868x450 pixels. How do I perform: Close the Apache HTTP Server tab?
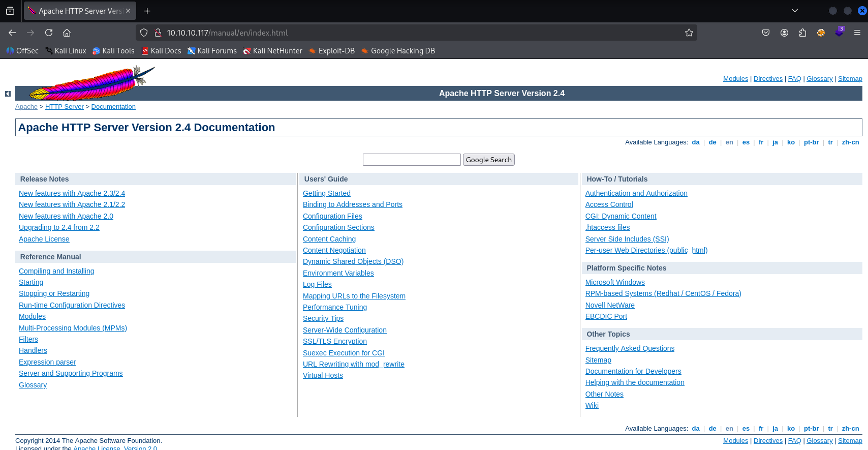128,11
